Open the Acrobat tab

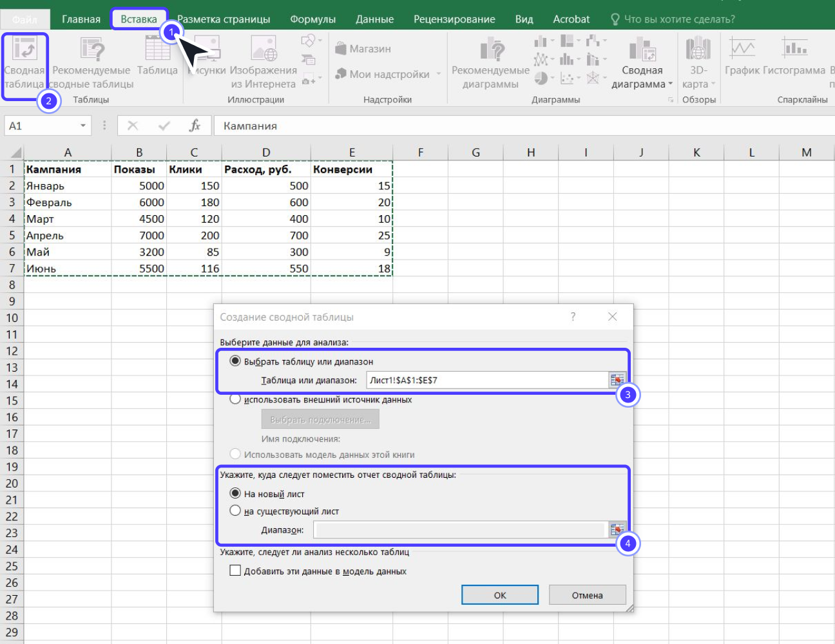[571, 19]
